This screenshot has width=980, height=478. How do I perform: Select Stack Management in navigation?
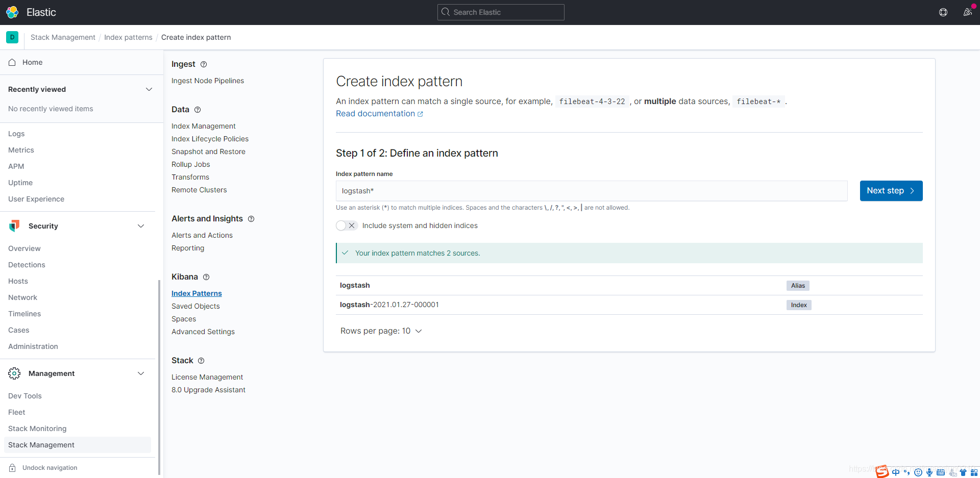[78, 445]
